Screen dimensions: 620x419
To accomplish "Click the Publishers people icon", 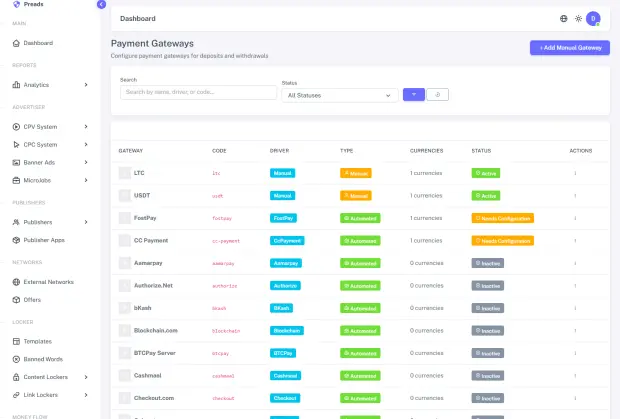I will pyautogui.click(x=16, y=222).
